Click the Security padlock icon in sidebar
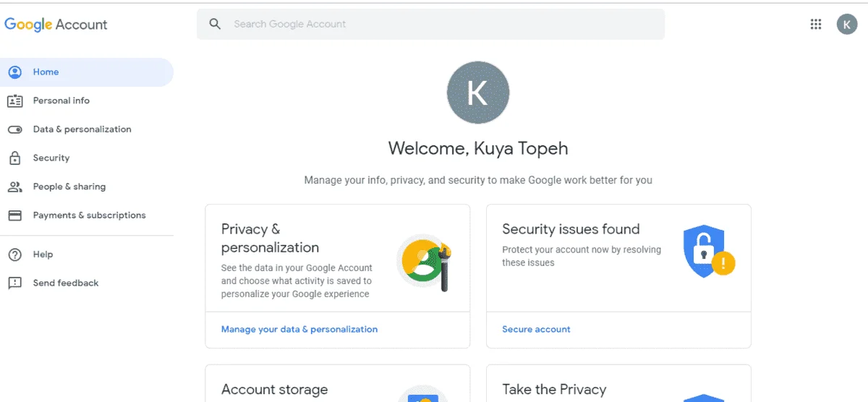This screenshot has width=868, height=402. [14, 158]
